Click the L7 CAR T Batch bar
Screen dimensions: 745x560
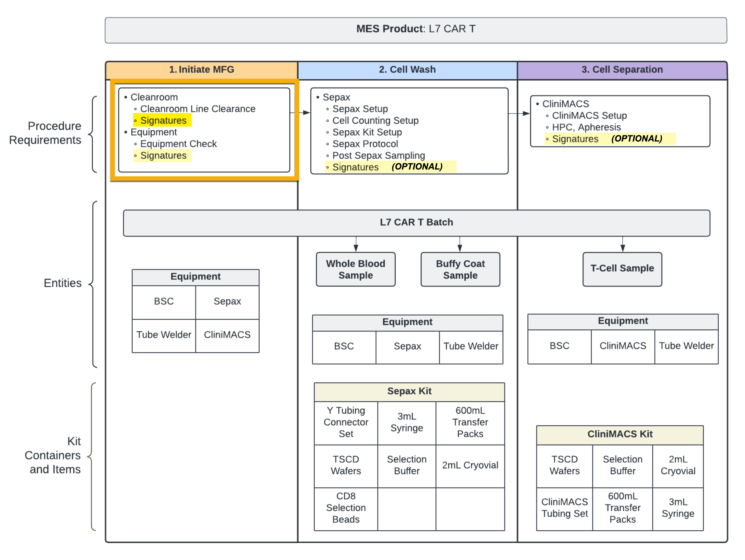tap(417, 223)
